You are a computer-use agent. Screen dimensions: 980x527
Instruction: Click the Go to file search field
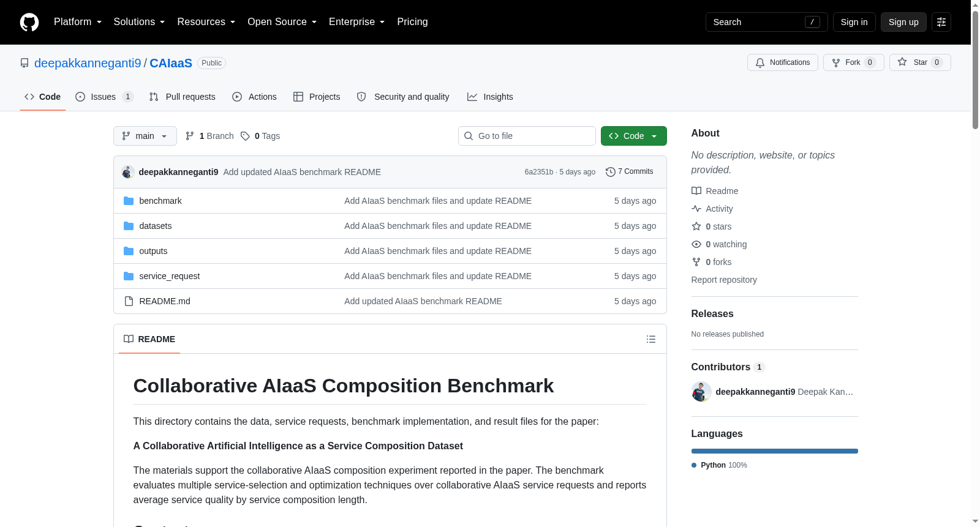[x=527, y=136]
